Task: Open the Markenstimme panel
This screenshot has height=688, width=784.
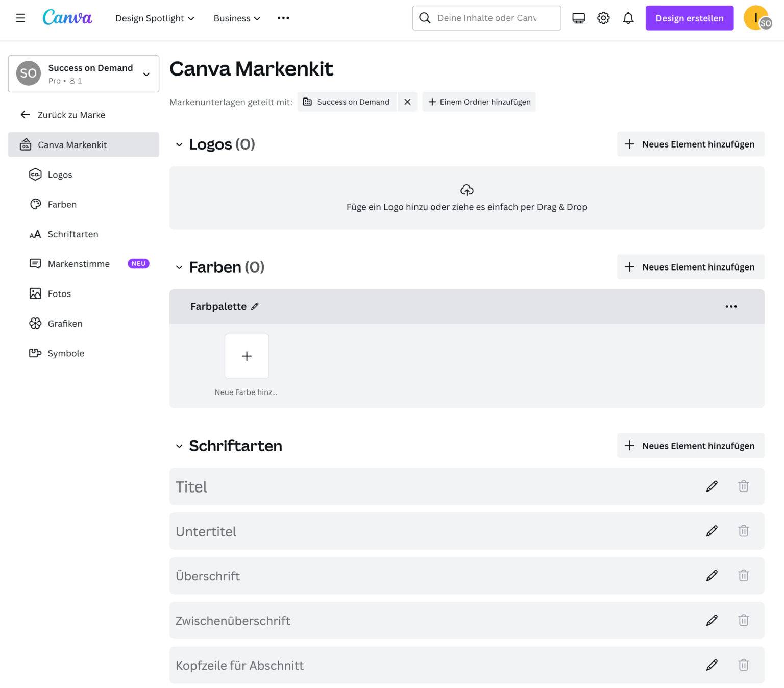Action: click(x=79, y=264)
